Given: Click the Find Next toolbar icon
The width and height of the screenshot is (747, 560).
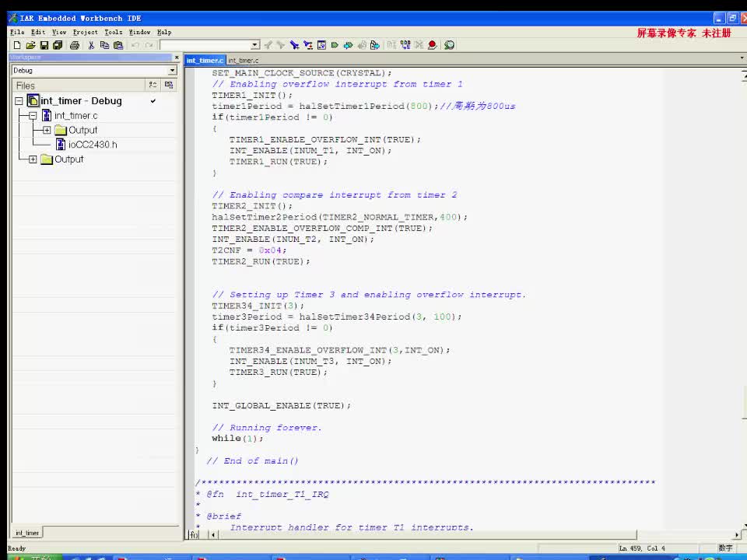Looking at the screenshot, I should (281, 45).
